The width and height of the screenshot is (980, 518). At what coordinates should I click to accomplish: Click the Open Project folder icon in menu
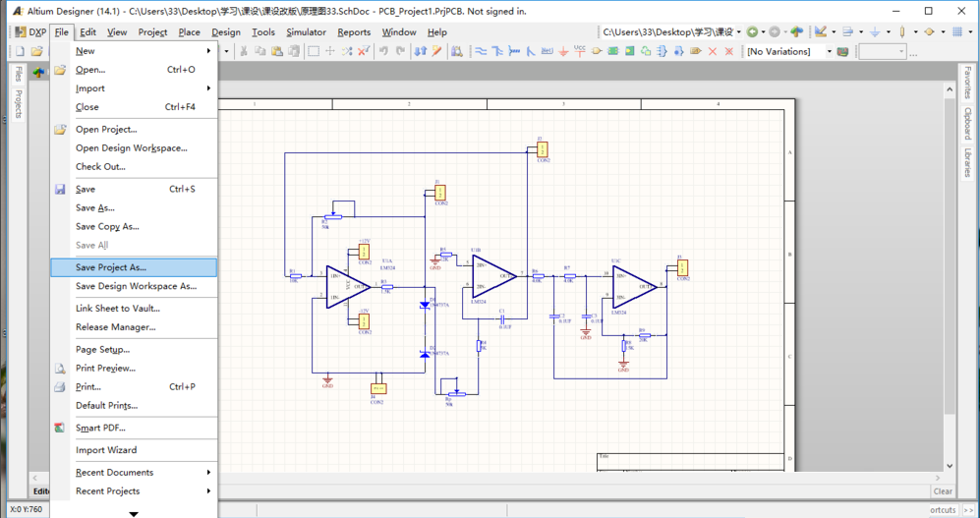(x=60, y=129)
